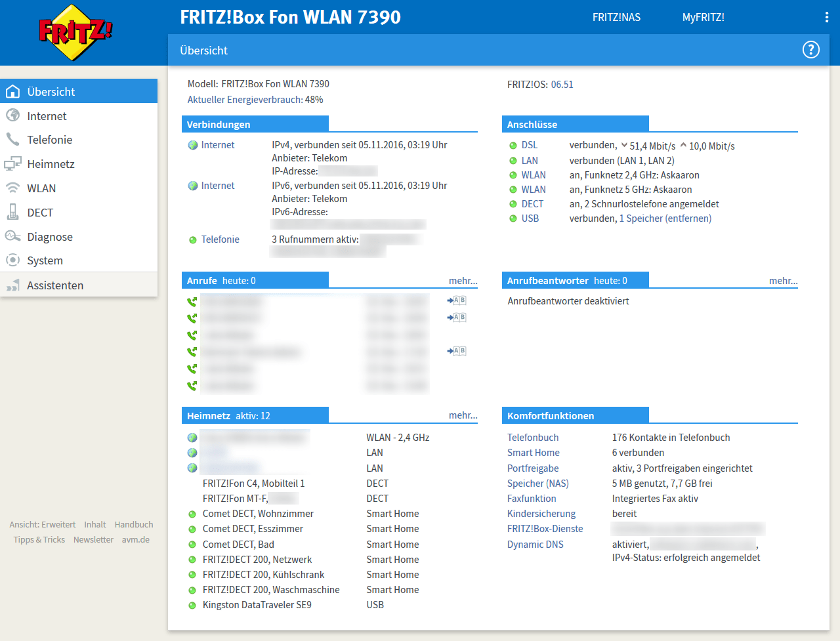Screen dimensions: 840x641
Task: Open the MyFRITZ! tab
Action: coord(703,18)
